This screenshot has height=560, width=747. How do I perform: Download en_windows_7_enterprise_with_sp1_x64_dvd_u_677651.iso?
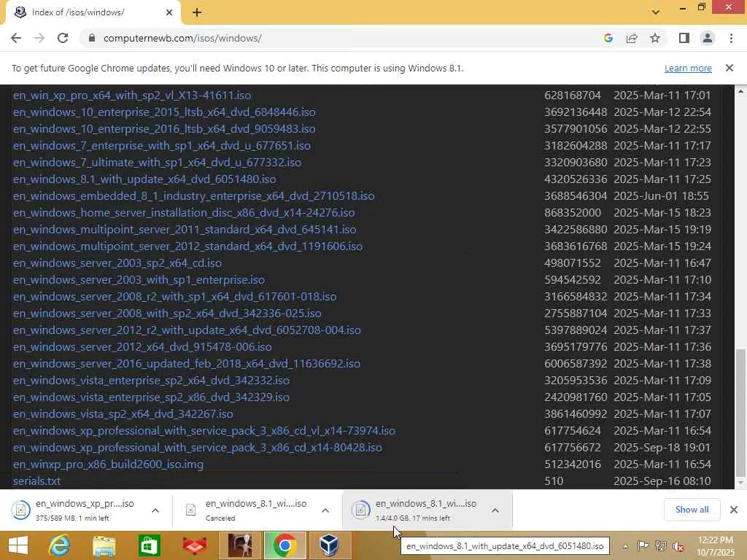161,145
